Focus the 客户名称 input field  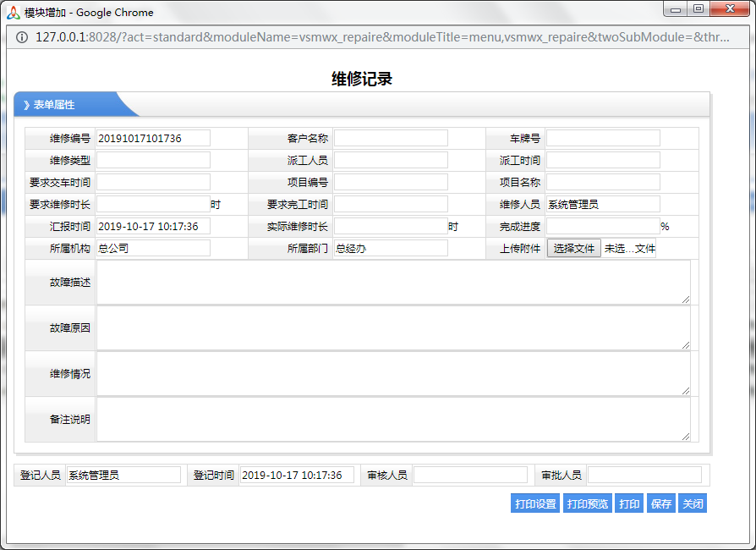[390, 139]
